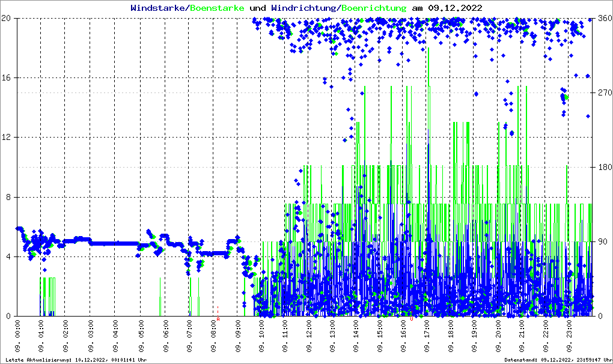613x364 pixels.
Task: Click the 'Datenstand' timestamp text
Action: pyautogui.click(x=558, y=360)
